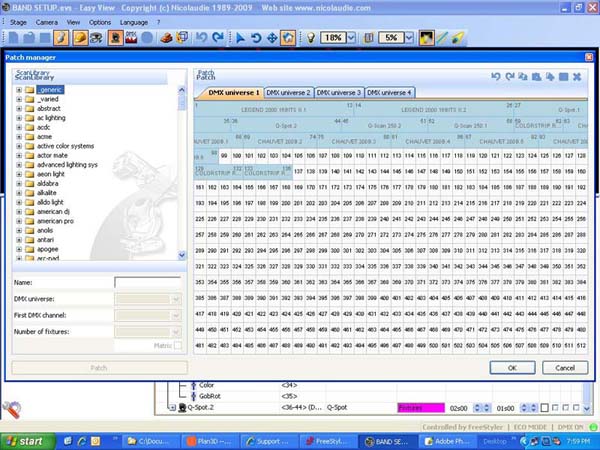Switch to DMX universe 2 tab
The height and width of the screenshot is (450, 600).
pyautogui.click(x=289, y=93)
